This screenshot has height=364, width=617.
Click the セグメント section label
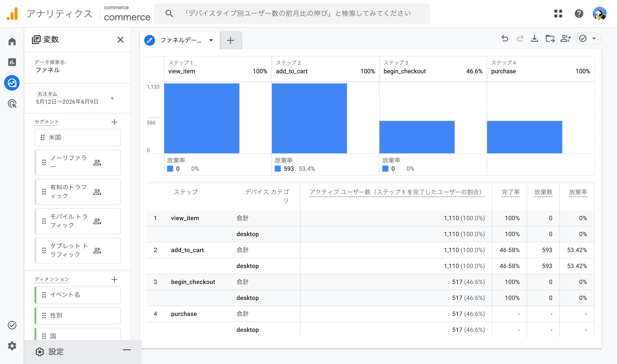(47, 122)
